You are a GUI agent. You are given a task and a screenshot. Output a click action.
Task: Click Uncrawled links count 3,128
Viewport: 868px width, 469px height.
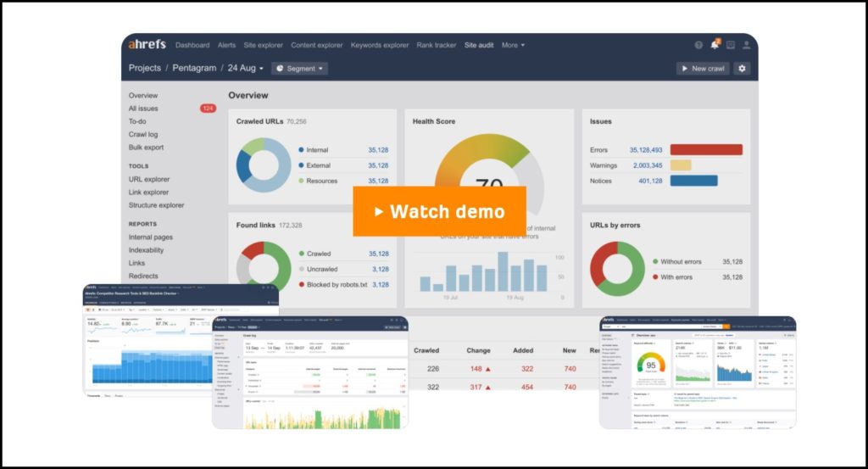pos(381,269)
